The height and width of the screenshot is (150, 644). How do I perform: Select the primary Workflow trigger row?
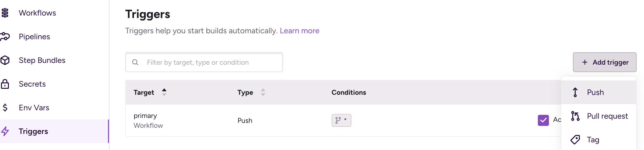pos(175,120)
